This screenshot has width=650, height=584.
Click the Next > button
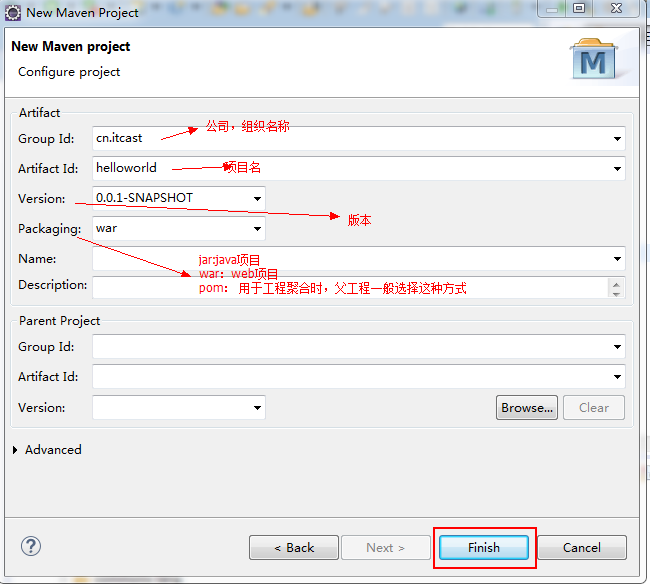[386, 548]
